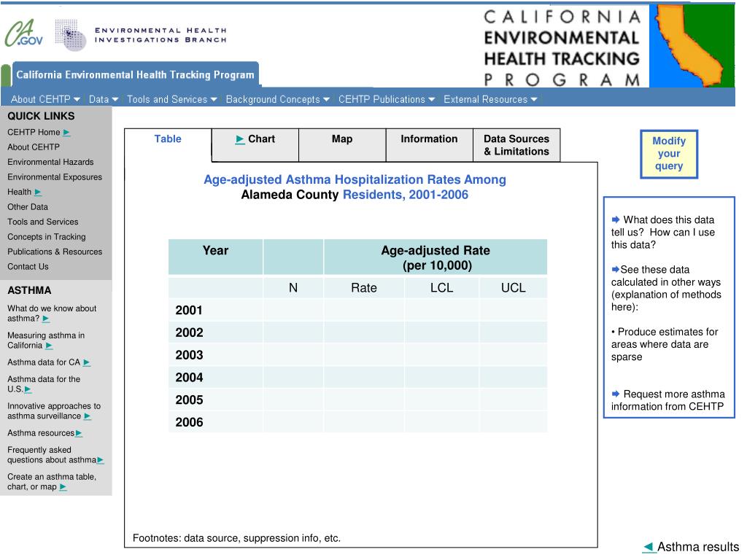747x560 pixels.
Task: Click 'Produce estimates for areas where data are sparse'
Action: (665, 344)
